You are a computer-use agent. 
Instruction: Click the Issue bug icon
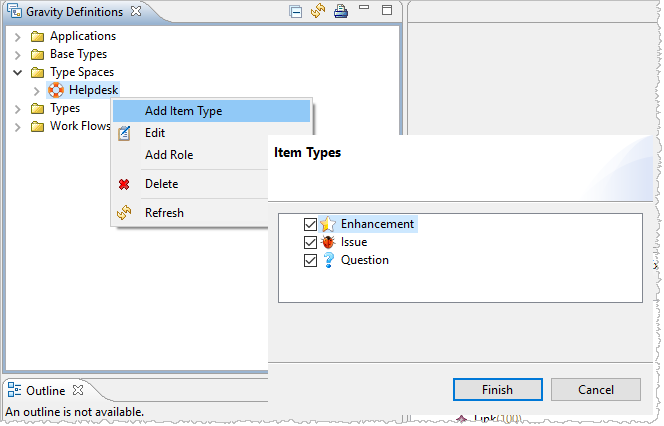[327, 242]
